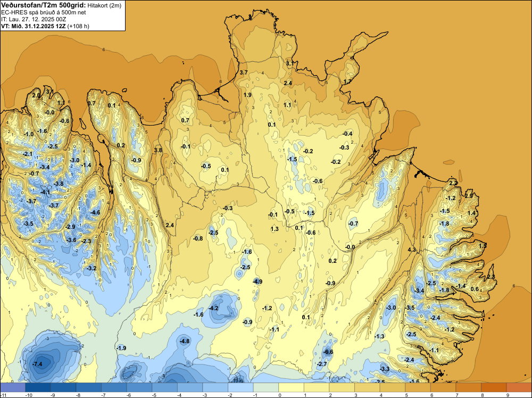Viewport: 532px width, 398px height.
Task: Click the color scale label "9"
Action: [508, 395]
